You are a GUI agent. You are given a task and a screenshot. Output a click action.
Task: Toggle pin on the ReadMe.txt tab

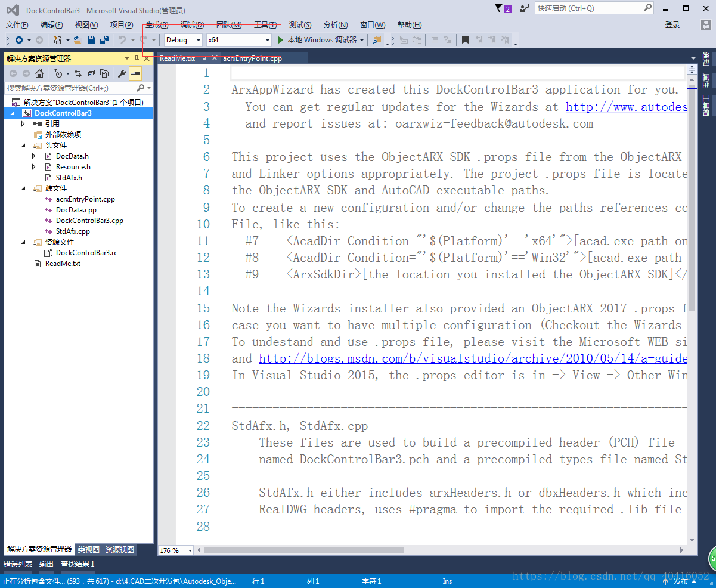coord(203,58)
